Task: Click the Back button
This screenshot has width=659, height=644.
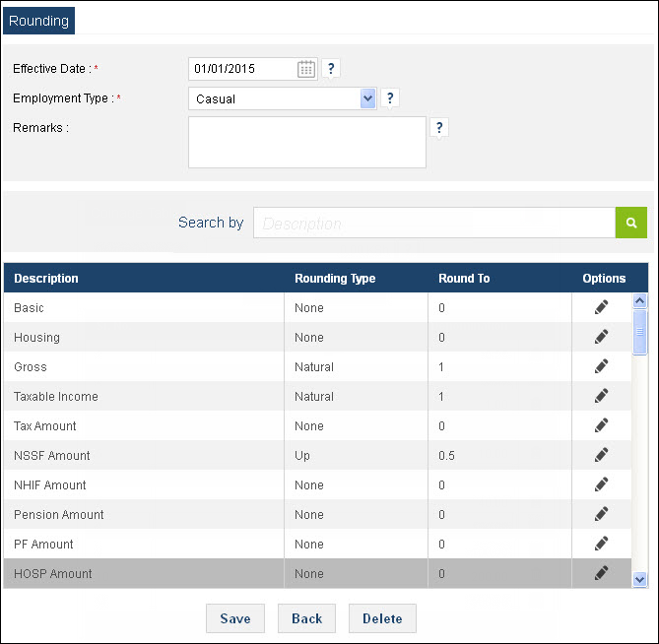Action: pyautogui.click(x=306, y=618)
